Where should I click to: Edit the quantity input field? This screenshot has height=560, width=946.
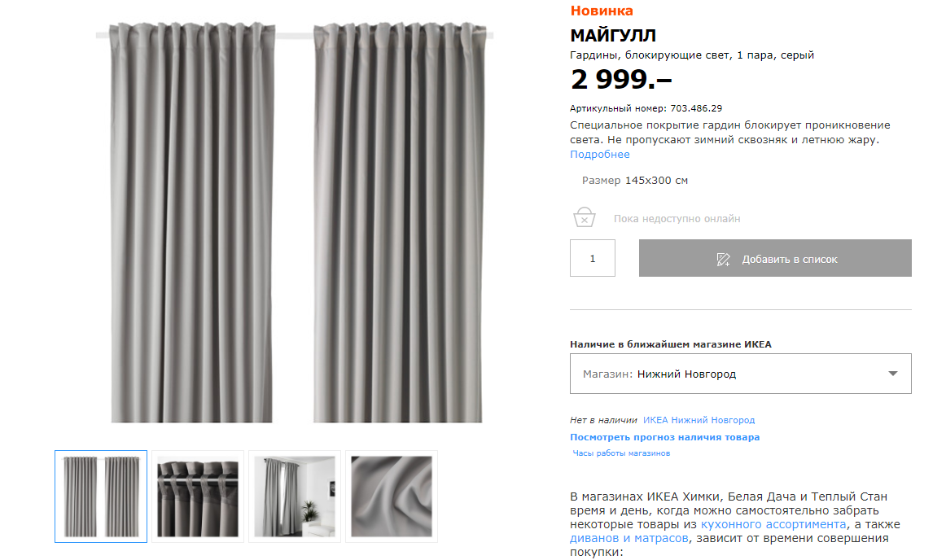(593, 258)
